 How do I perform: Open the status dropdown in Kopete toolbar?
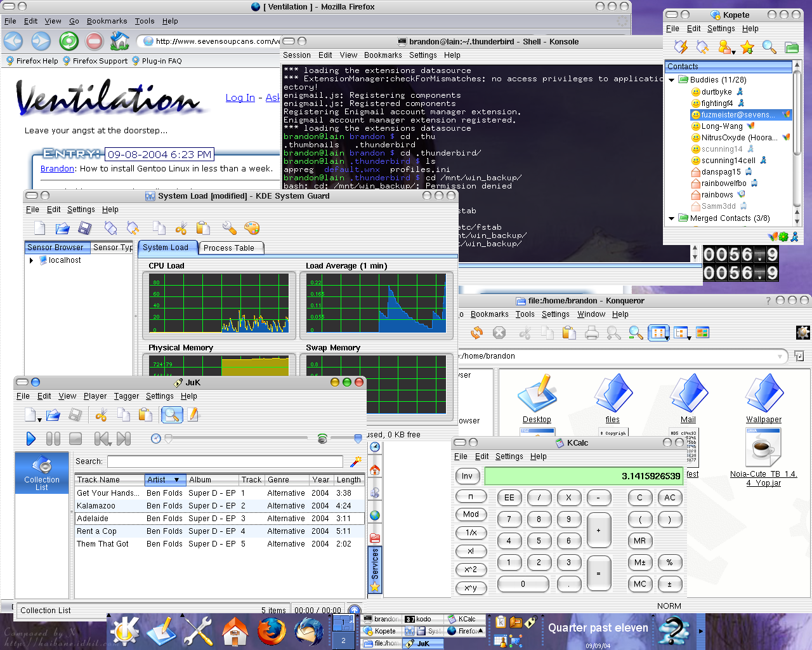point(733,51)
